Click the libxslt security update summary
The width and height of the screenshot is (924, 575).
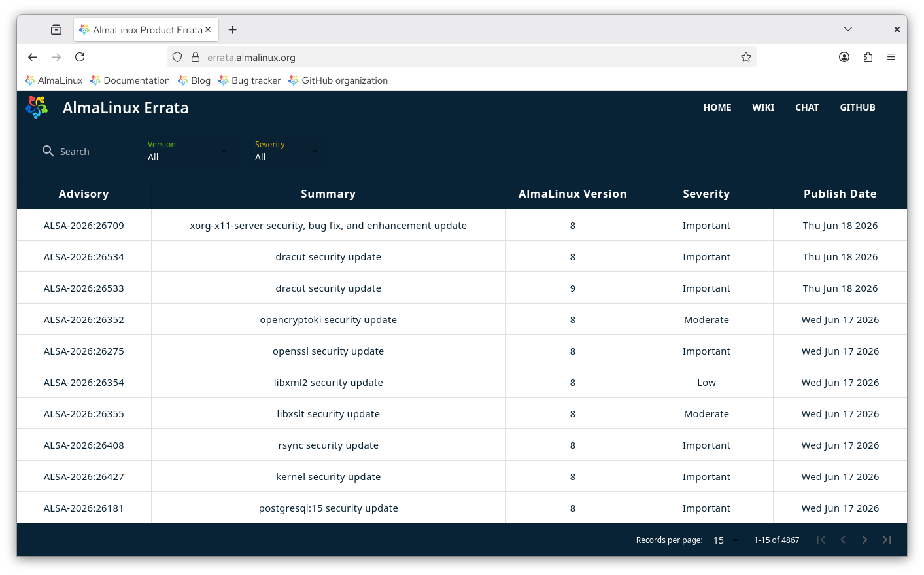coord(328,414)
